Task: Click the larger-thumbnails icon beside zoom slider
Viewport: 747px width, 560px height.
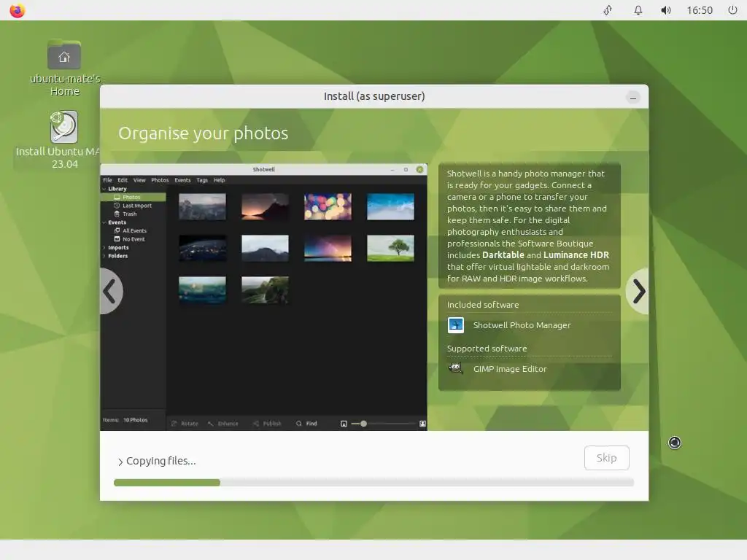Action: [x=422, y=424]
